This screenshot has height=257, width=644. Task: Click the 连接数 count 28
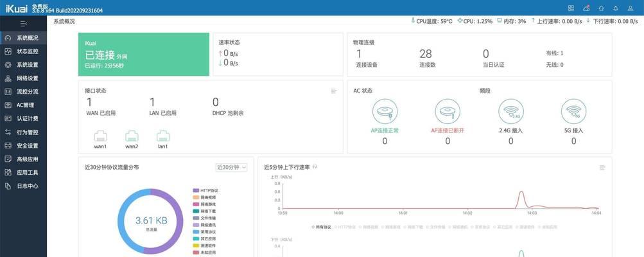coord(426,54)
